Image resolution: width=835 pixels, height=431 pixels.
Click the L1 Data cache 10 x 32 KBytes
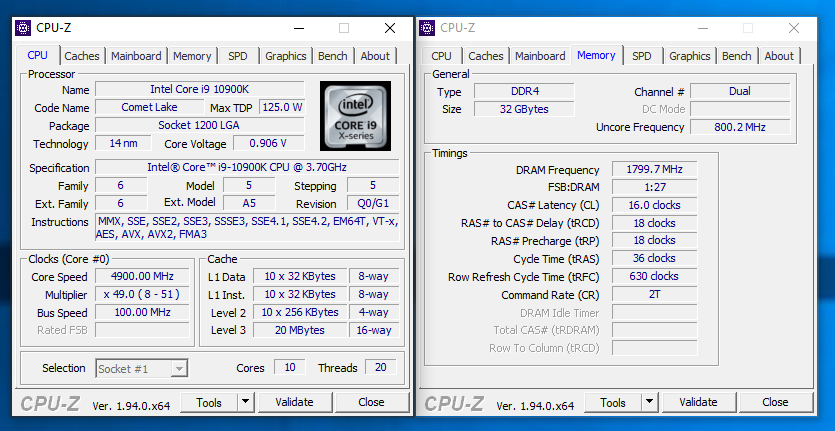pyautogui.click(x=300, y=276)
